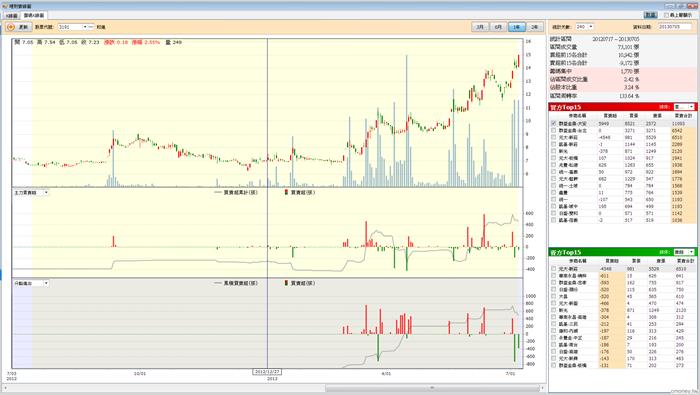
Task: Set chart range to 2 years
Action: [x=534, y=27]
